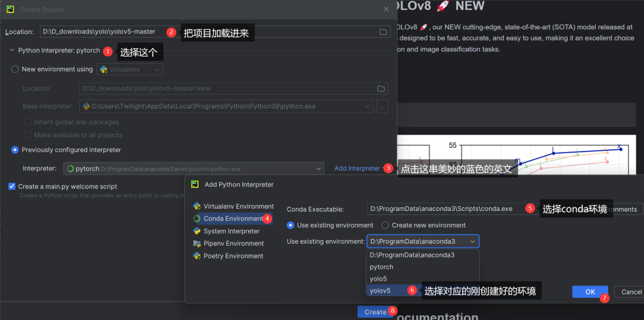Click the Virtualenv Environment Python icon
The height and width of the screenshot is (320, 644).
pos(197,206)
